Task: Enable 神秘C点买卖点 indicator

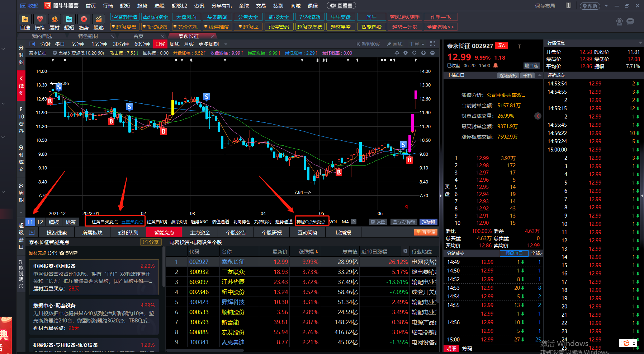Action: pyautogui.click(x=311, y=222)
